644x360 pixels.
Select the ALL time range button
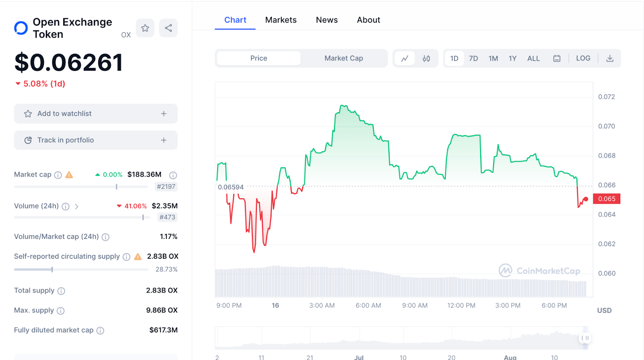click(533, 58)
